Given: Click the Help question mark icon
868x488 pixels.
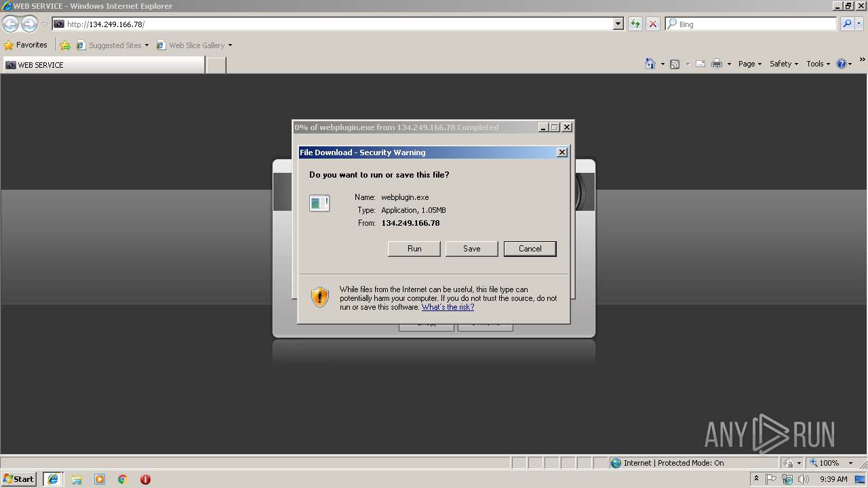Looking at the screenshot, I should point(842,64).
